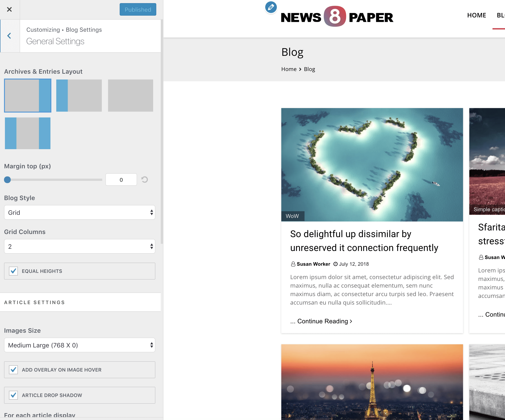Screen dimensions: 505x420
Task: Close the Customizer panel
Action: pos(9,9)
